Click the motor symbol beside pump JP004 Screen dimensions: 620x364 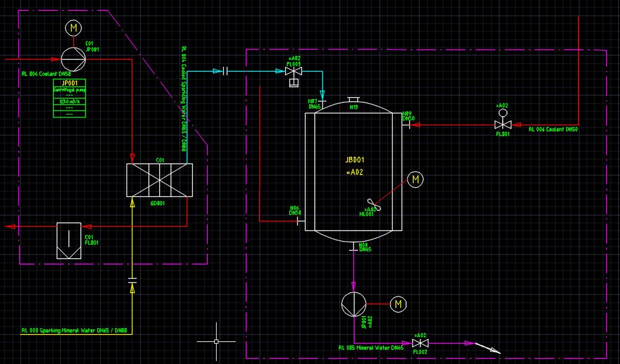397,305
